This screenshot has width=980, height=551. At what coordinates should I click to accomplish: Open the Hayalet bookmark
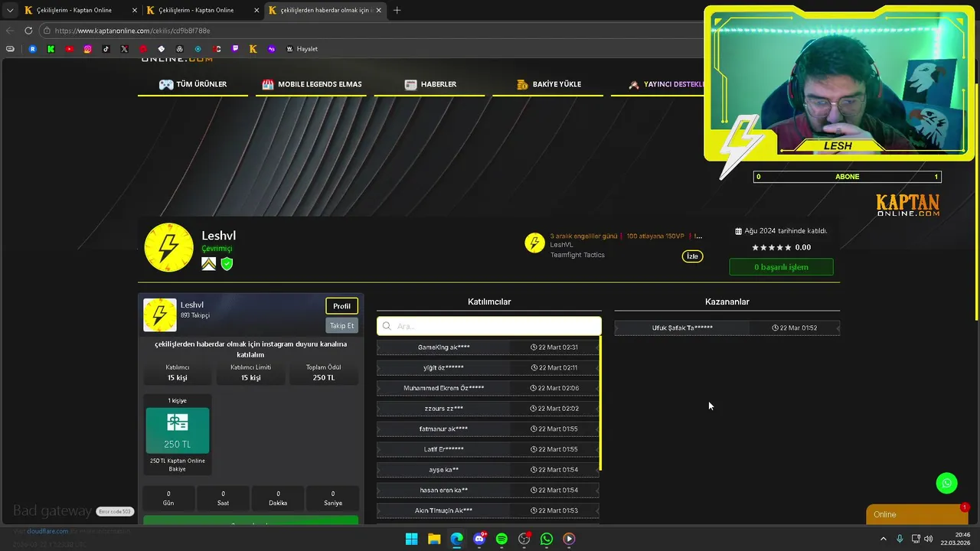[302, 49]
